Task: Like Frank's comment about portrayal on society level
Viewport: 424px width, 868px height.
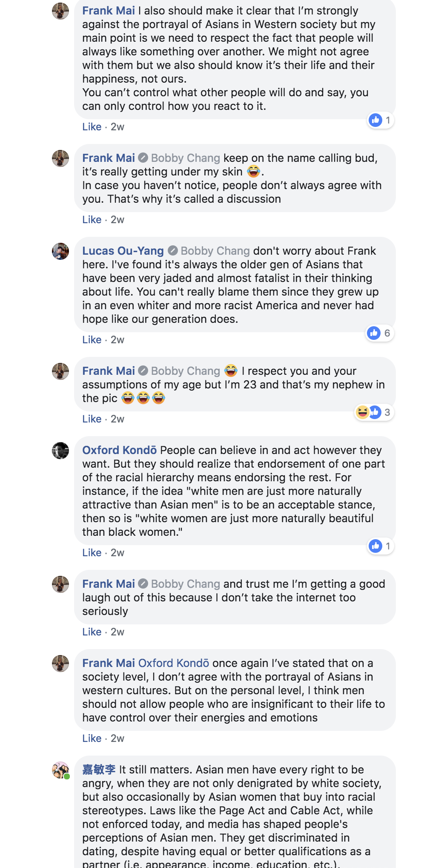Action: click(x=92, y=738)
